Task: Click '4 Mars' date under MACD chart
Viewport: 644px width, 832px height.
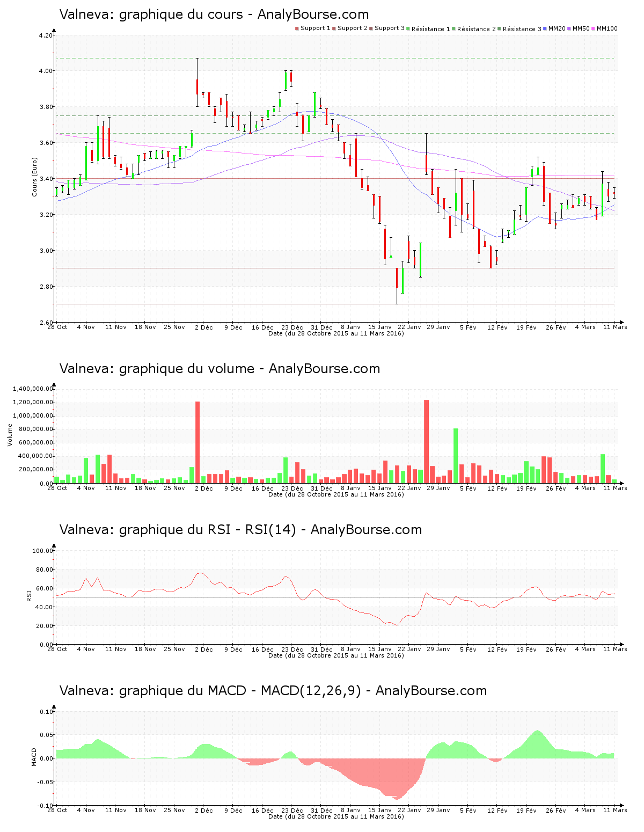Action: 586,810
